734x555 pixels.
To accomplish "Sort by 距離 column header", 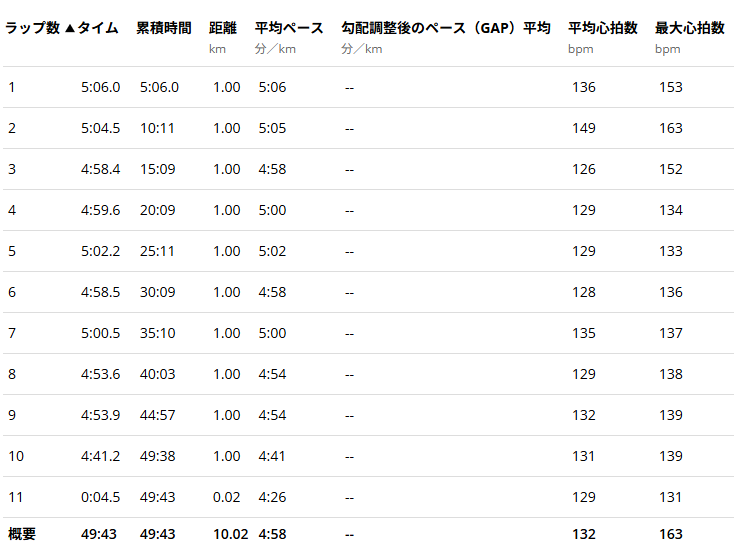I will 223,28.
